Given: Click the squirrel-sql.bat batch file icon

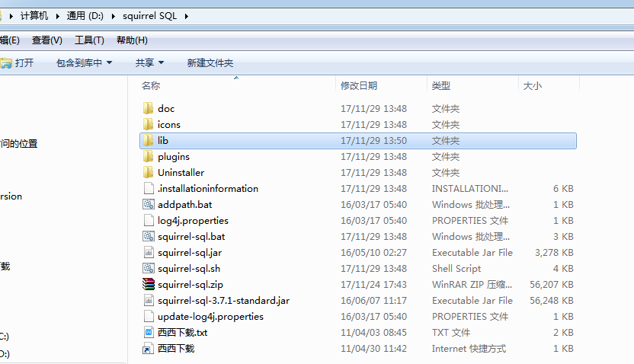Looking at the screenshot, I should 149,236.
